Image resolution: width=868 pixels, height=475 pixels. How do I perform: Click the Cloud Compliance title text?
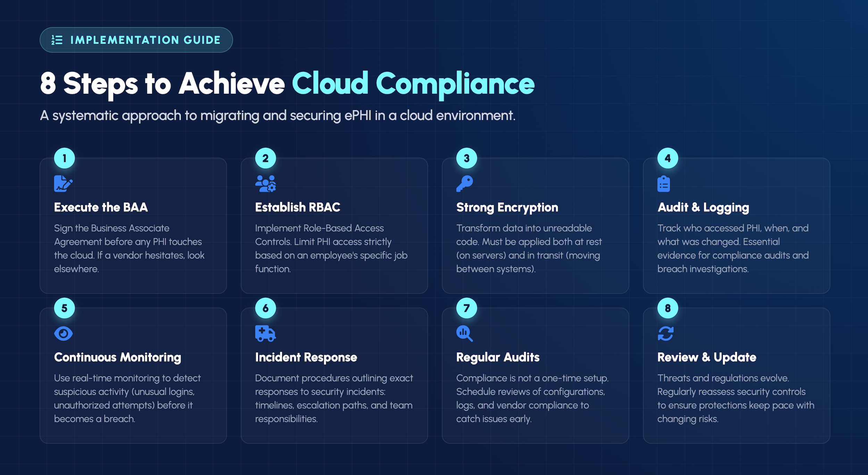(413, 84)
